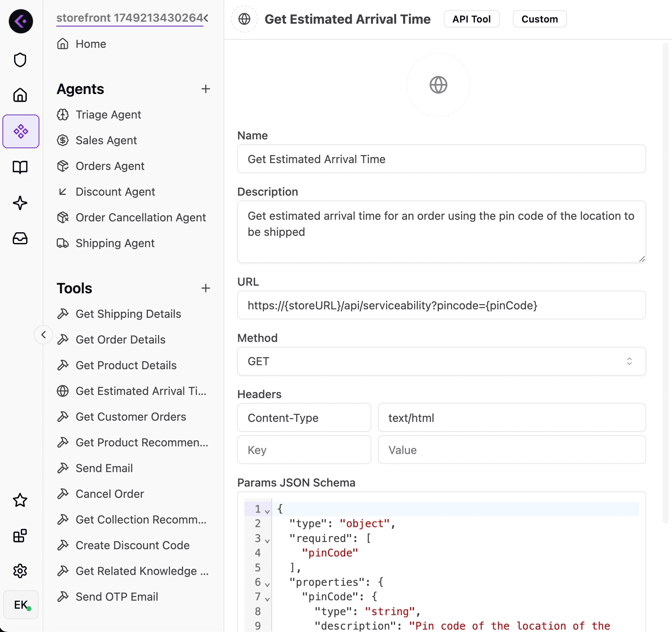The height and width of the screenshot is (632, 672).
Task: Click the integrations blocks icon
Action: coord(20,536)
